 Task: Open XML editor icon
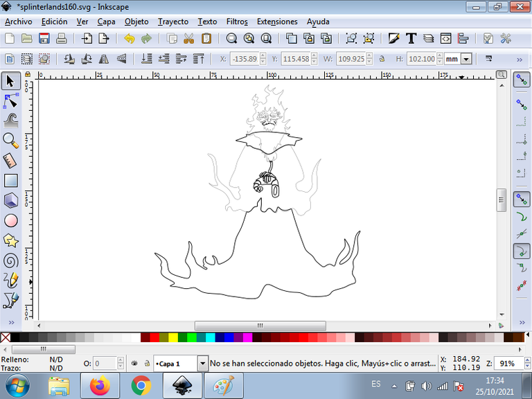pyautogui.click(x=446, y=38)
